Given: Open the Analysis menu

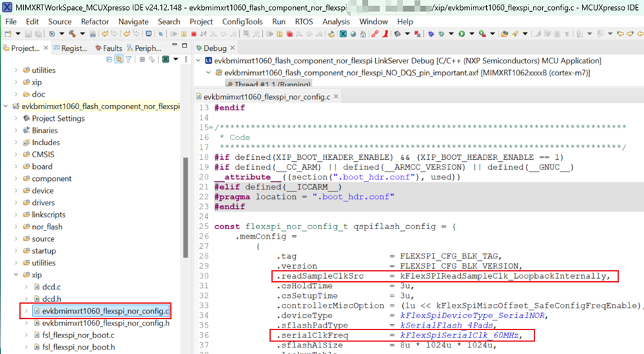Looking at the screenshot, I should coord(336,21).
